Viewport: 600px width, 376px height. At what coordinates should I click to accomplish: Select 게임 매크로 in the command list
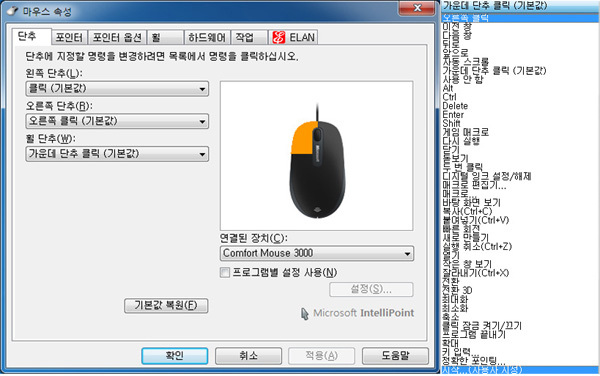click(465, 132)
